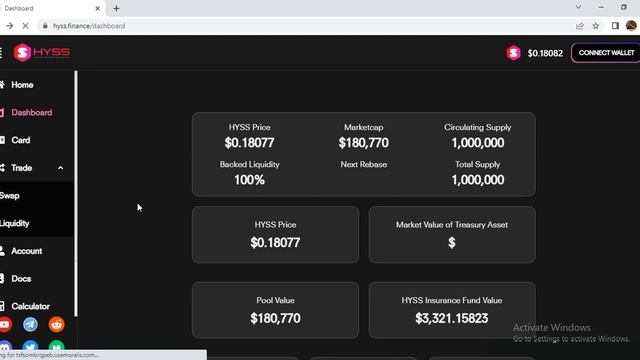Open the Home sidebar item
Image resolution: width=640 pixels, height=360 pixels.
point(22,85)
